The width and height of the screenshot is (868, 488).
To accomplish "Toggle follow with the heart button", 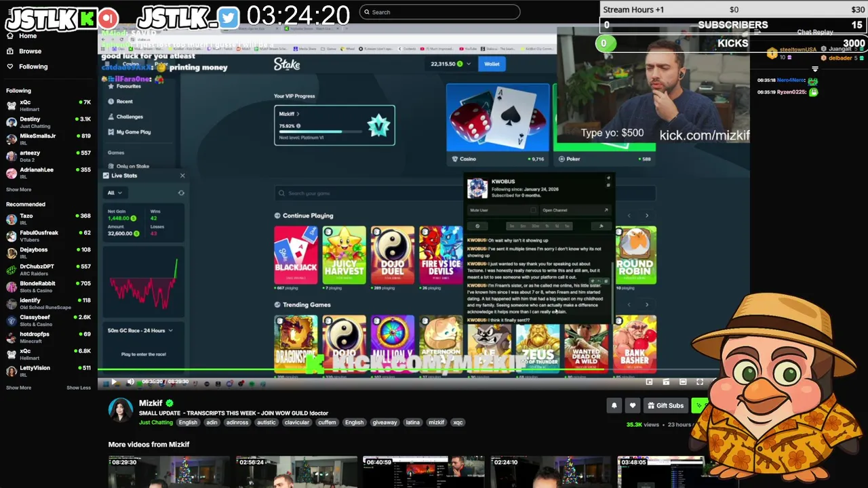I will tap(633, 405).
